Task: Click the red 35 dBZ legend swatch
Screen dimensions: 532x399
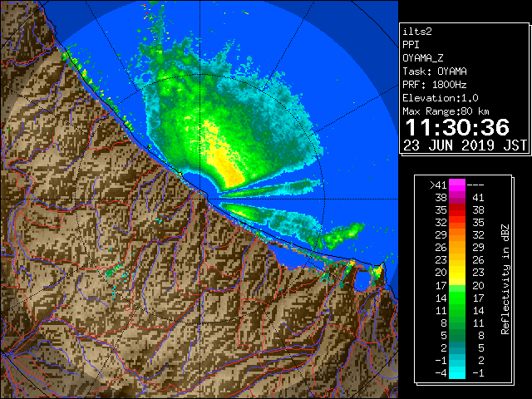Action: point(457,210)
